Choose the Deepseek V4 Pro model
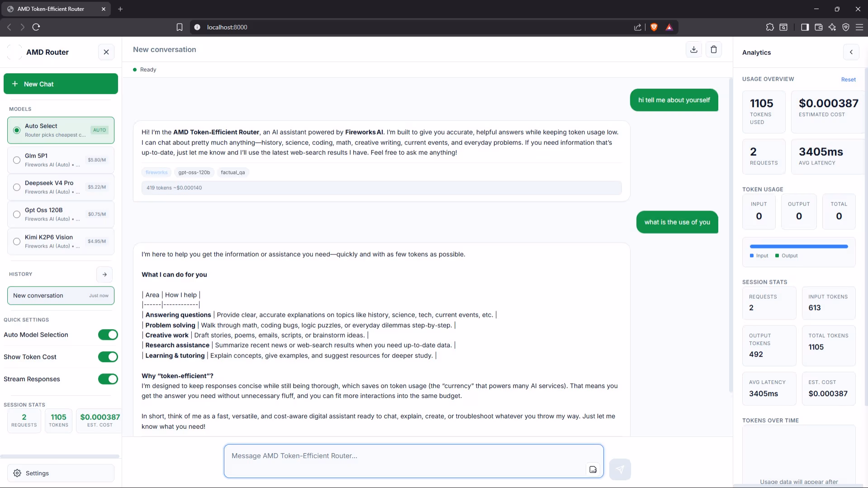The height and width of the screenshot is (488, 868). [x=61, y=187]
